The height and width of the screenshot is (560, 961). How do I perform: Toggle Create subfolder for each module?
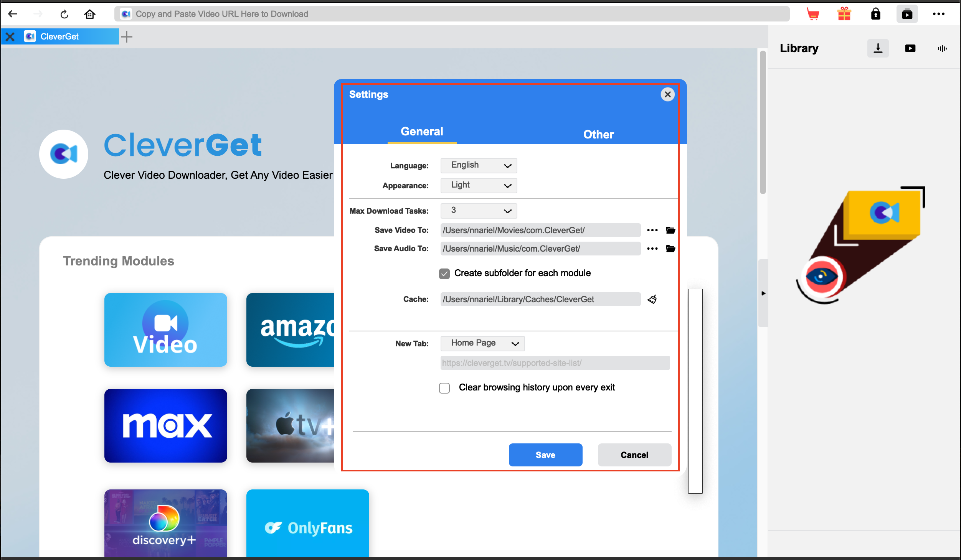tap(444, 273)
